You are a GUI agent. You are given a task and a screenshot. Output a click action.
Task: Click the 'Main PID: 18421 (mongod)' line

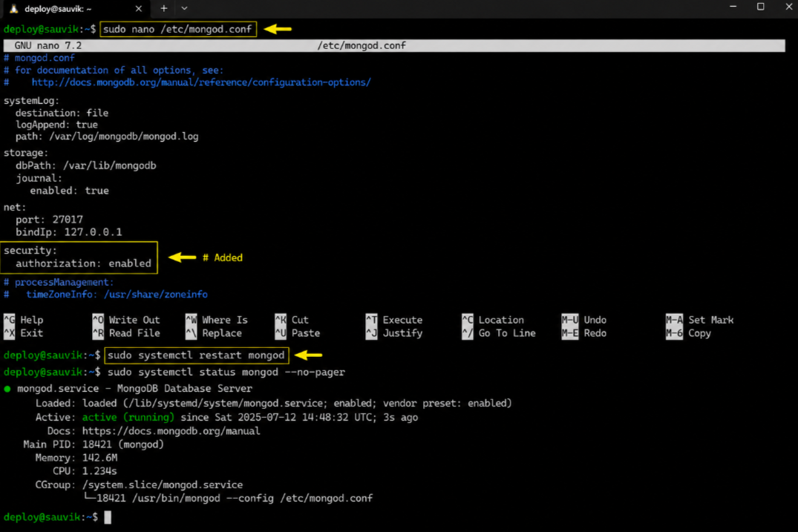(x=94, y=444)
